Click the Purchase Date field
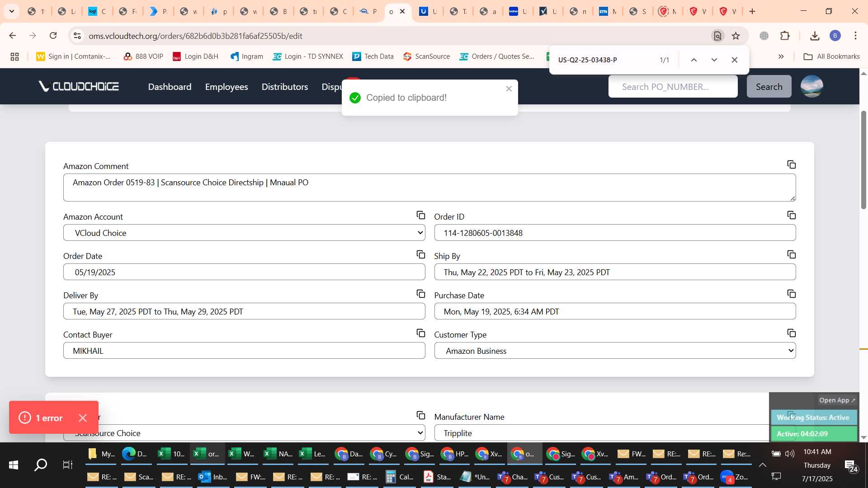868x488 pixels. 615,311
